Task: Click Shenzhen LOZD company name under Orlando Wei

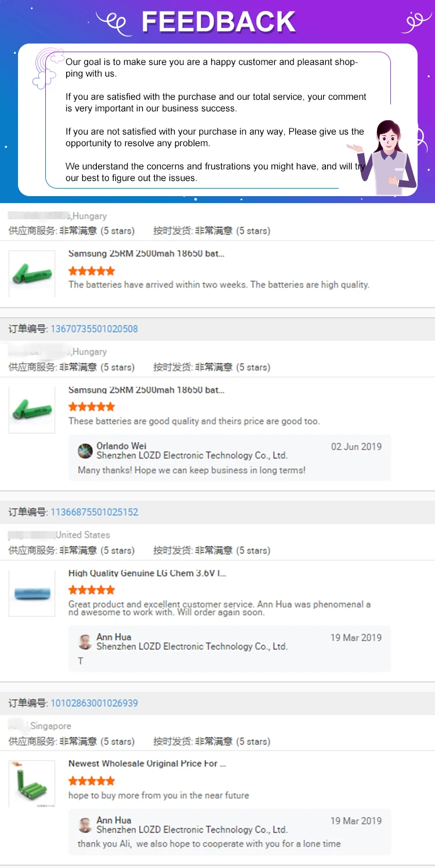Action: pyautogui.click(x=192, y=455)
